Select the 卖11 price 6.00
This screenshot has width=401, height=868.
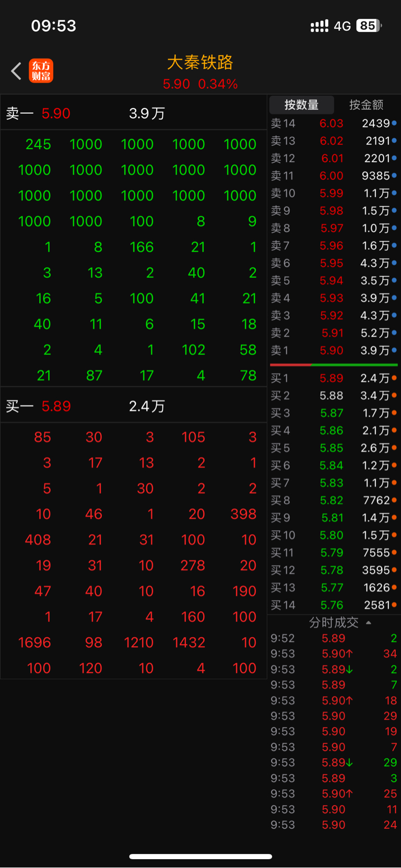pyautogui.click(x=332, y=176)
